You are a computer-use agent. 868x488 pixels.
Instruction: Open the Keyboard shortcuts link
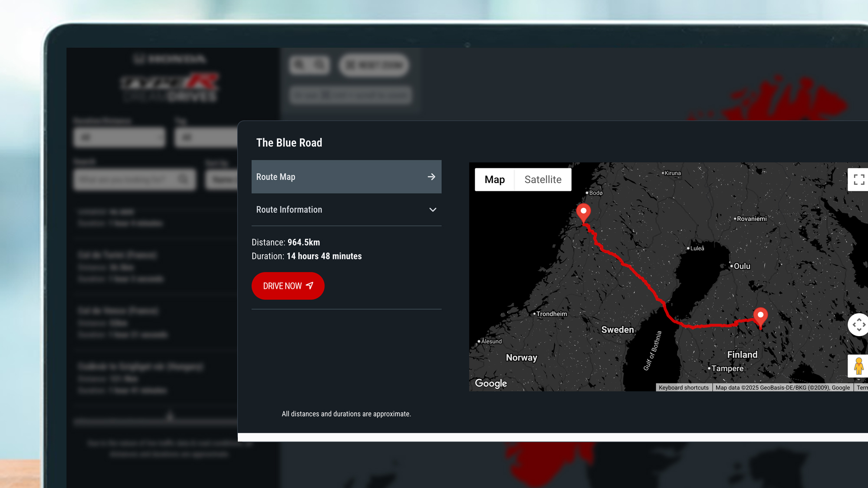683,388
